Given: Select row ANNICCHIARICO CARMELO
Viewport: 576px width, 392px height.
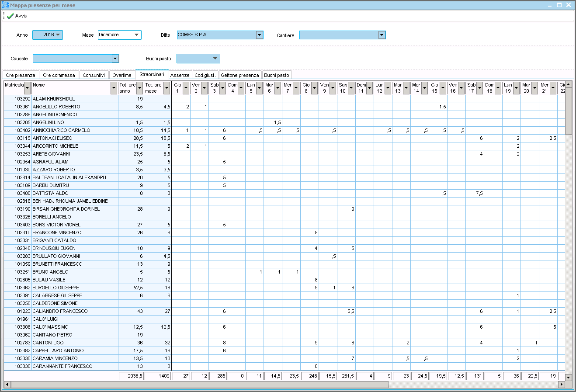Looking at the screenshot, I should point(285,130).
